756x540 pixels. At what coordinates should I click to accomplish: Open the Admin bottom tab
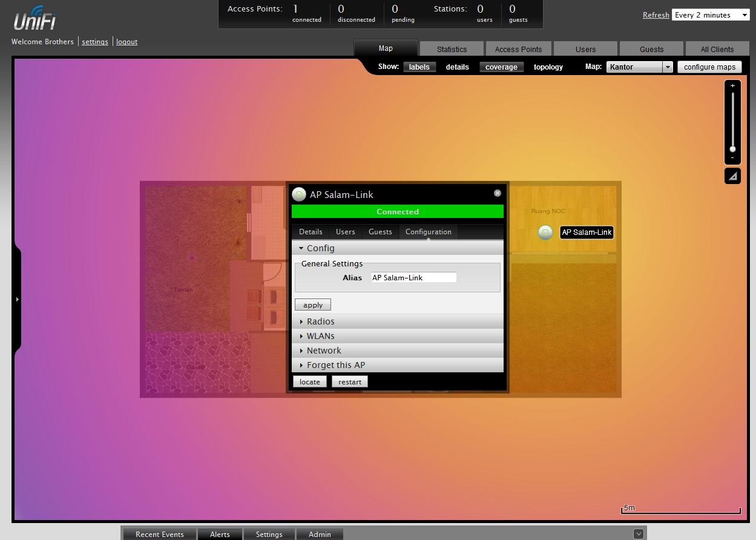(x=320, y=534)
